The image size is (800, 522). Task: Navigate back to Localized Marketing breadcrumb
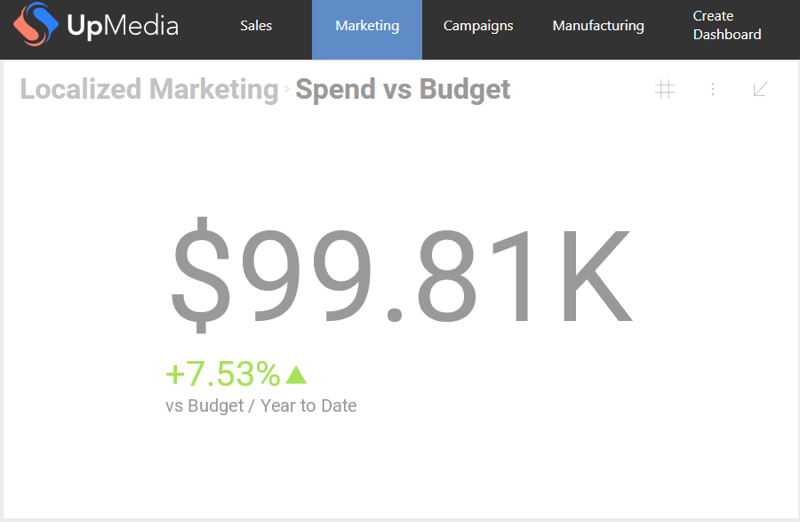[x=149, y=89]
